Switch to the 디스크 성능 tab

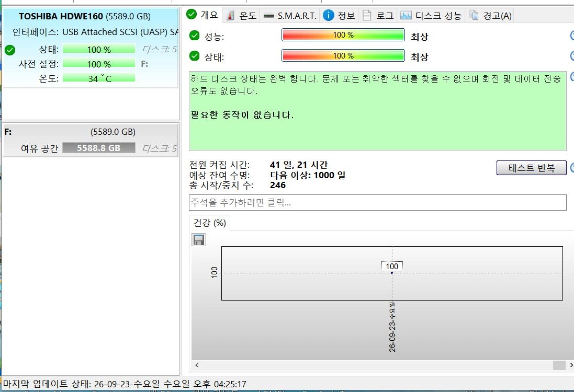[431, 16]
